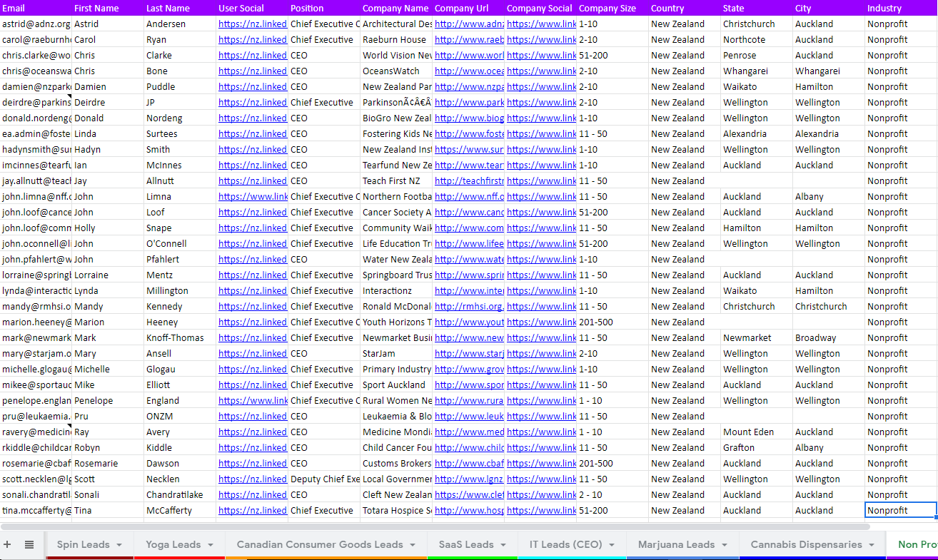Select the cell 'StarJam'

[x=396, y=353]
